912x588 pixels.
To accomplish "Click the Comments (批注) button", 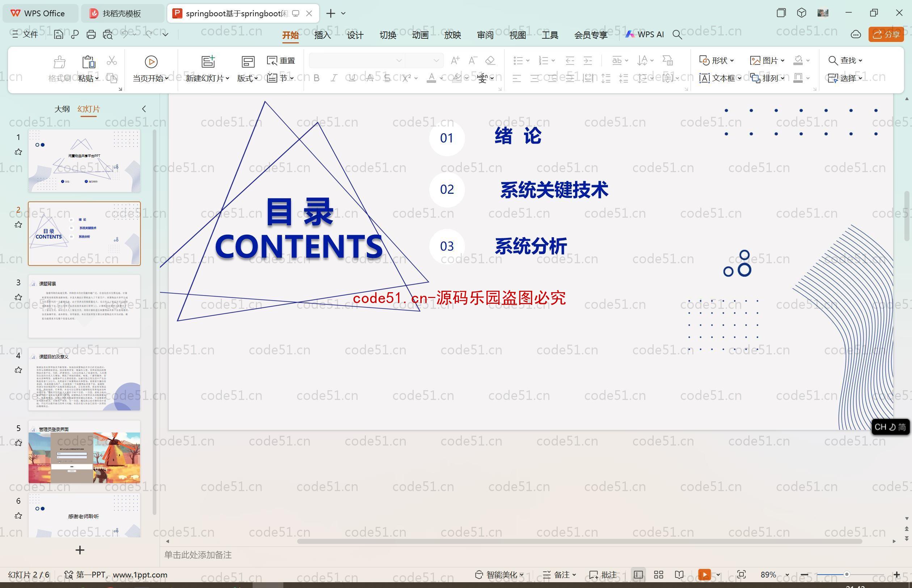I will pyautogui.click(x=603, y=575).
